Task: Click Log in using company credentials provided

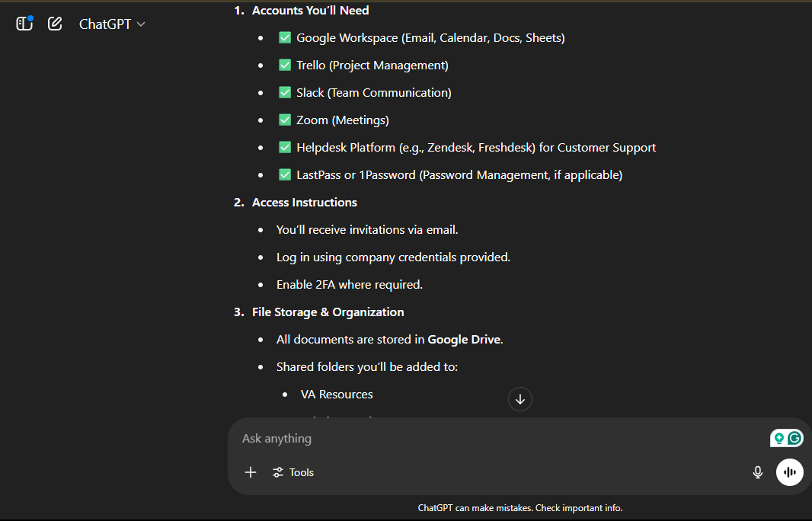Action: coord(393,257)
